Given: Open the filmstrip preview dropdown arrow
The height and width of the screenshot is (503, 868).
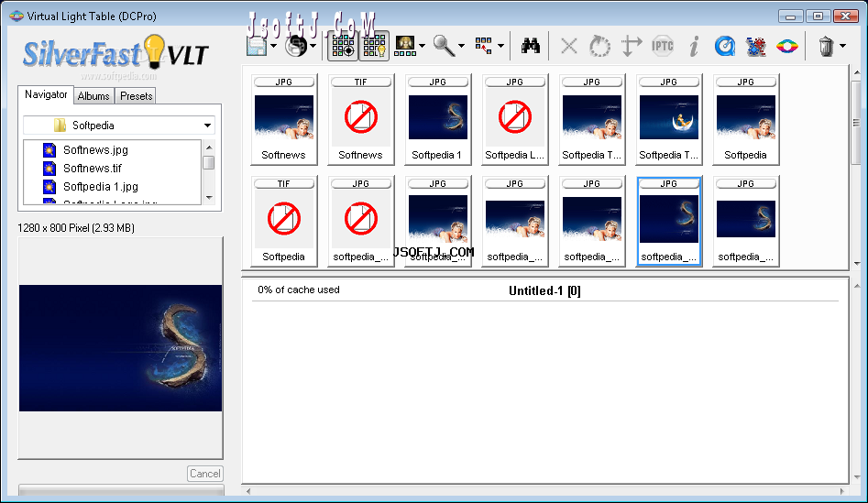Looking at the screenshot, I should [423, 46].
